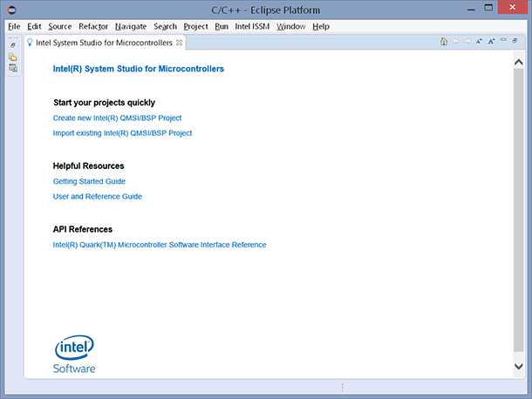Click Intel(R) System Studio for Microcontrollers heading link
This screenshot has height=399, width=532.
click(139, 69)
